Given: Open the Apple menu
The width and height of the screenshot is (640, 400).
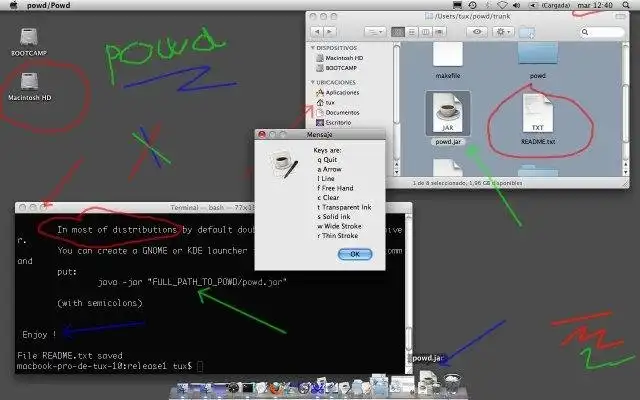Looking at the screenshot, I should pos(13,5).
